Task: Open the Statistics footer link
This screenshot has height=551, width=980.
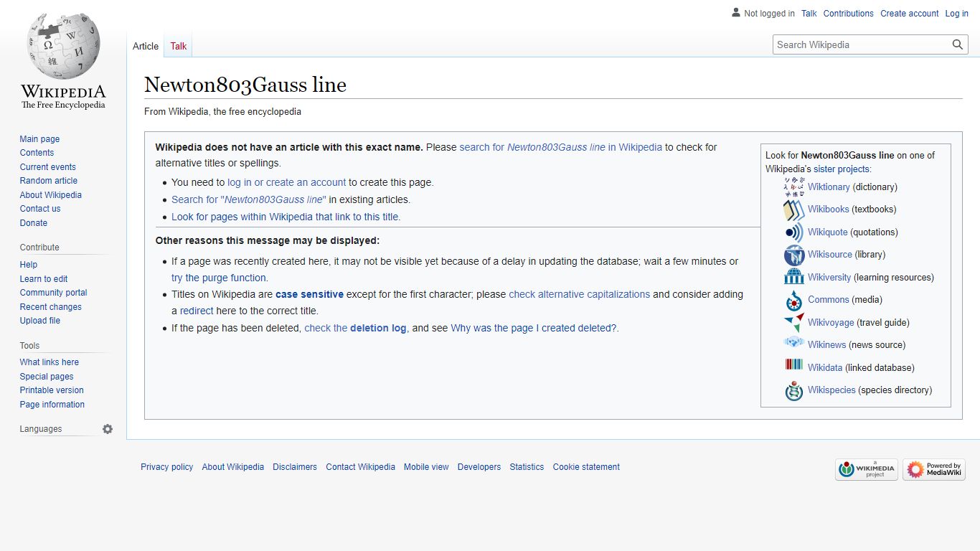Action: 527,467
